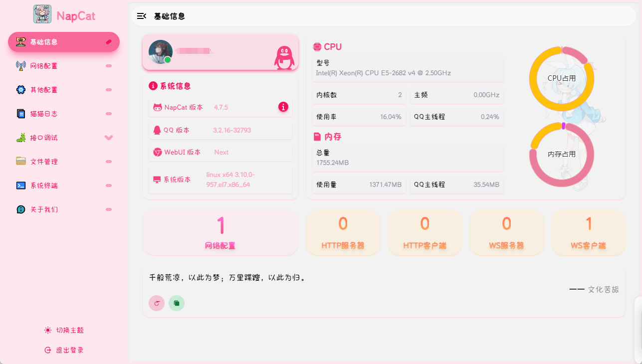Viewport: 642px width, 364px height.
Task: Expand the 接口调试 submenu chevron
Action: pos(109,138)
